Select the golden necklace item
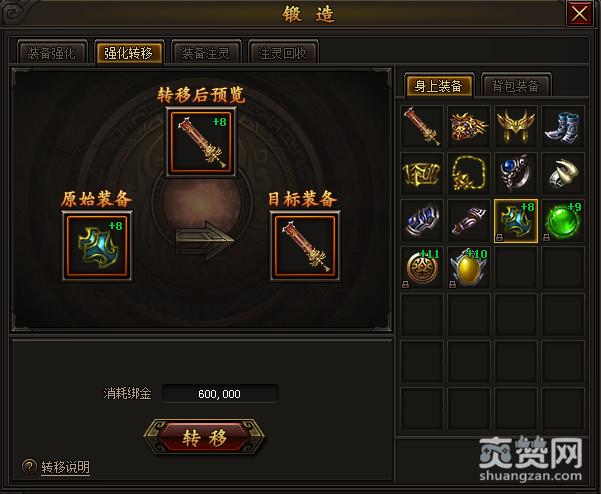Screen dimensions: 601x494 pyautogui.click(x=468, y=174)
